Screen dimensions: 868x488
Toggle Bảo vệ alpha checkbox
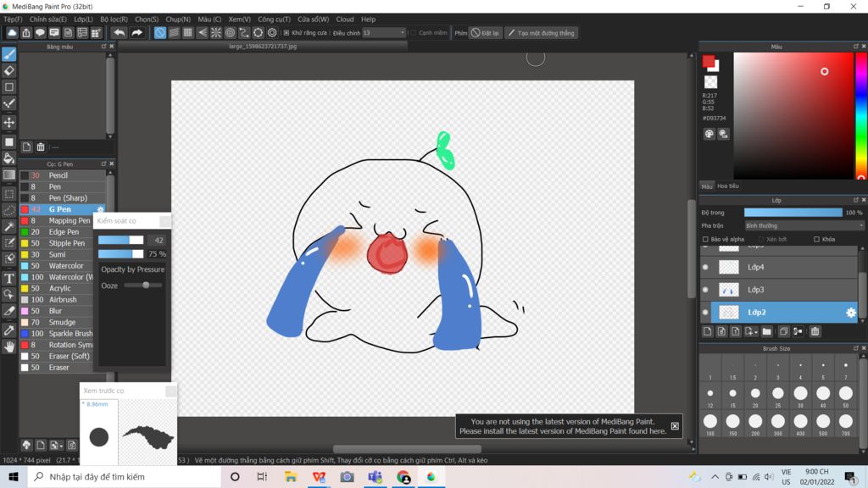click(x=705, y=239)
